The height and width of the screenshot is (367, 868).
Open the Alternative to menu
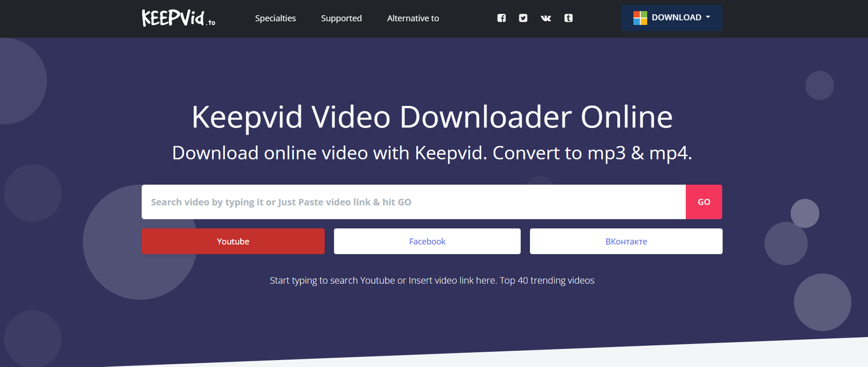pyautogui.click(x=413, y=18)
